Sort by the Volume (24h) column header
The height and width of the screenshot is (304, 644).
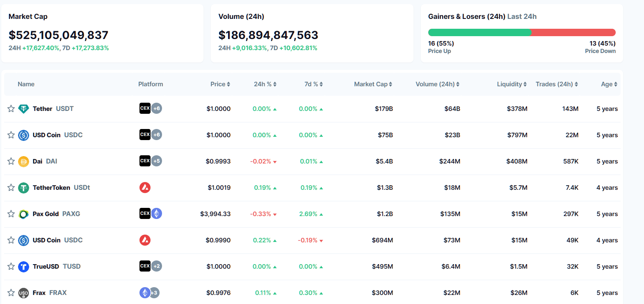438,84
